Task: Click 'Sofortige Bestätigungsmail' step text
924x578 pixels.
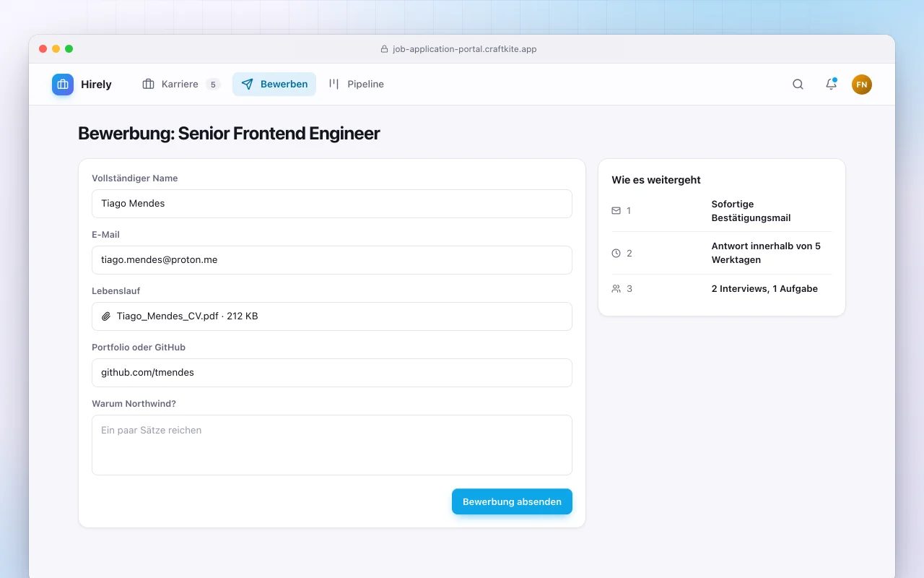Action: tap(751, 211)
